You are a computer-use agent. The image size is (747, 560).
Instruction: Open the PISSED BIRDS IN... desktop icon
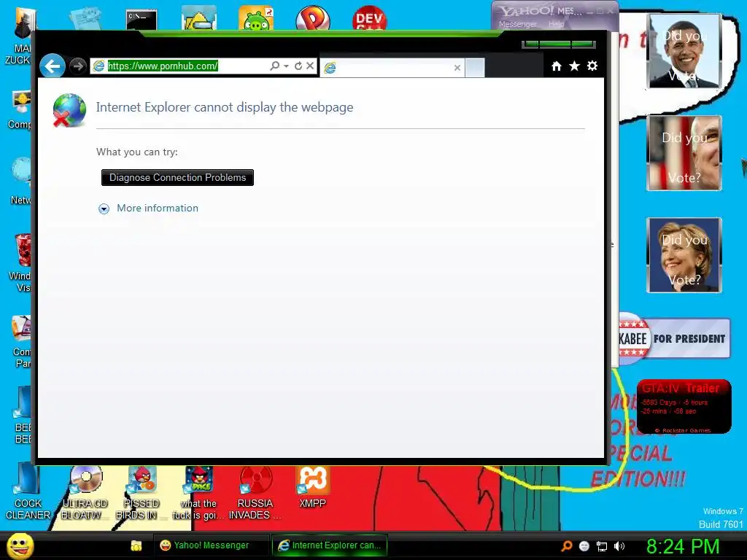tap(141, 493)
